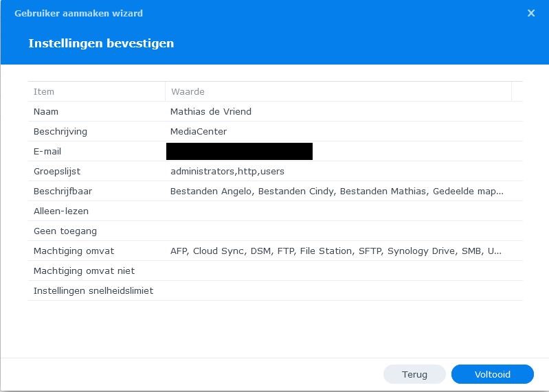
Task: Click the Item column header
Action: click(44, 91)
